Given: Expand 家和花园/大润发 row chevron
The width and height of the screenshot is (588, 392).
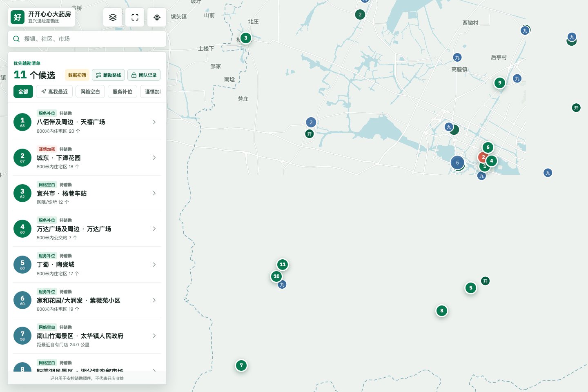Looking at the screenshot, I should tap(154, 300).
